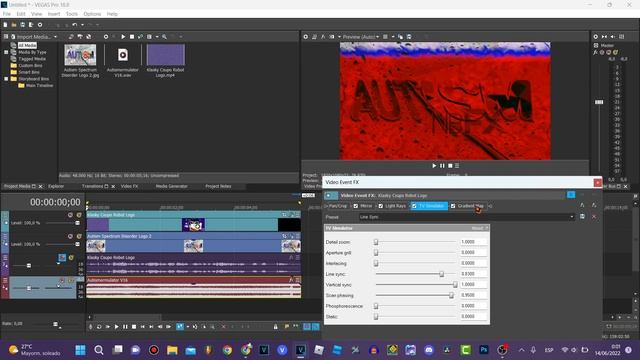Viewport: 640px width, 360px height.
Task: Click the Vertical sync slider handle
Action: 455,284
